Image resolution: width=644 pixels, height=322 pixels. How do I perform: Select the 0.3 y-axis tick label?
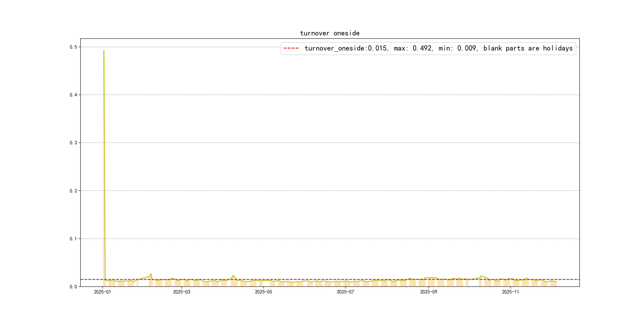point(73,143)
